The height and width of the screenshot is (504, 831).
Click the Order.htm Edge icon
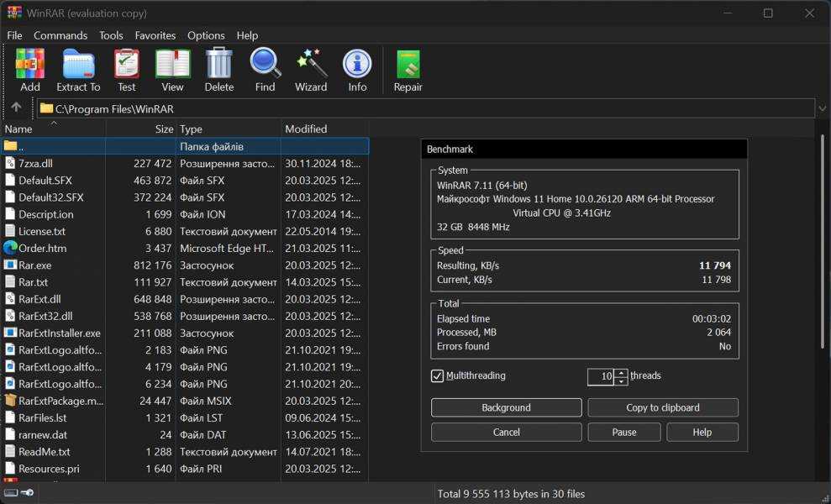[x=10, y=248]
